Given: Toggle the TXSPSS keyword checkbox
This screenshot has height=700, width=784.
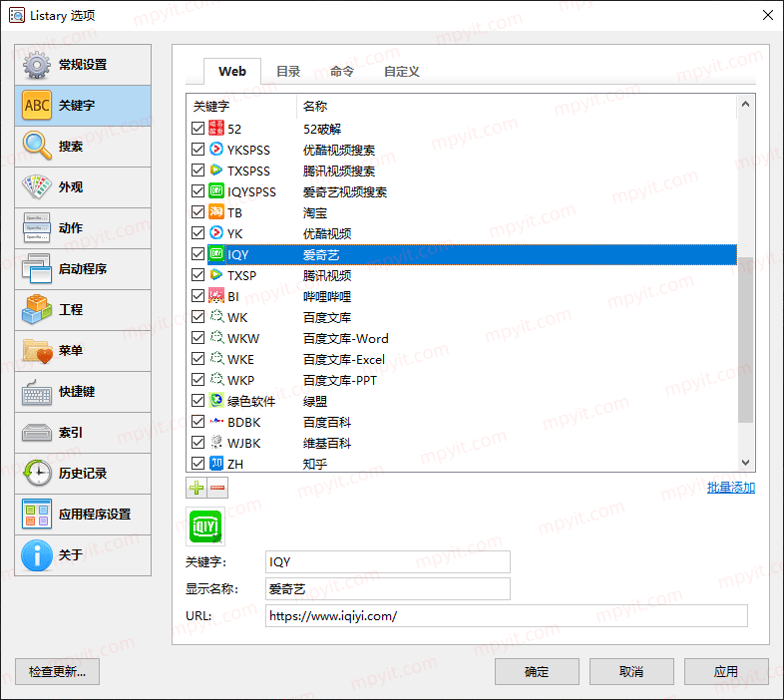Looking at the screenshot, I should tap(198, 171).
